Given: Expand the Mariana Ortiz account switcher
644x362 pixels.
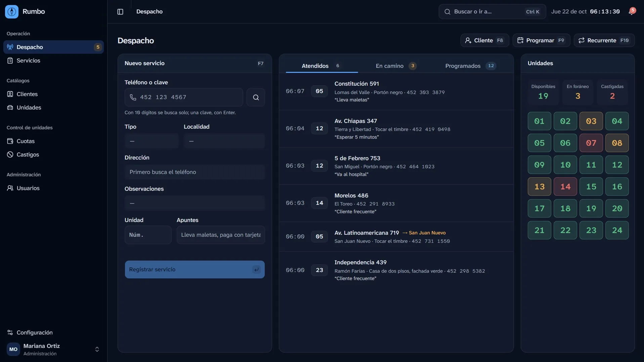Looking at the screenshot, I should coord(97,349).
